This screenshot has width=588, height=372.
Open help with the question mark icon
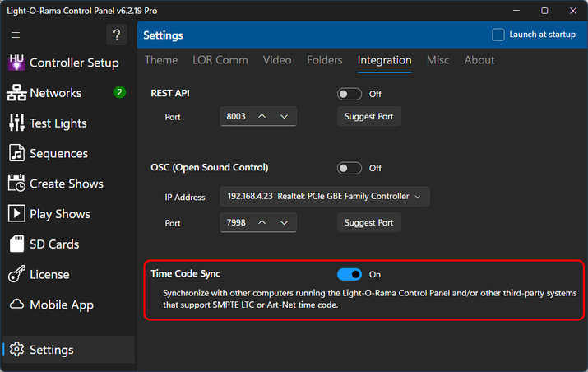tap(117, 35)
